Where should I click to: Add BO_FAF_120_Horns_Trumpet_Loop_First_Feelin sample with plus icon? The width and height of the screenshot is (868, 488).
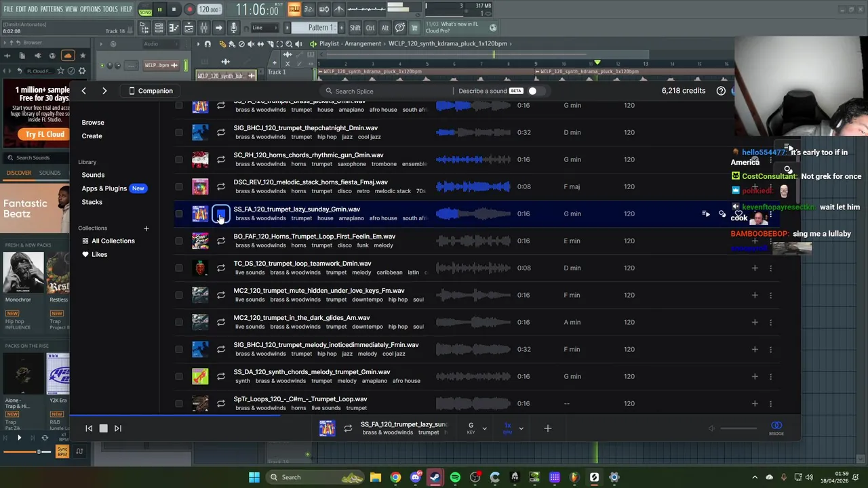[x=755, y=241]
